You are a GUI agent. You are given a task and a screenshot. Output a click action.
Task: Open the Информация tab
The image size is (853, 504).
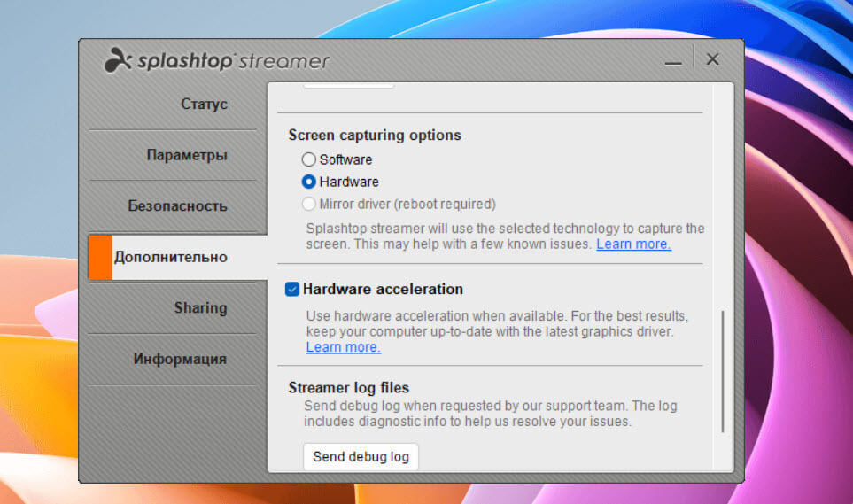coord(180,360)
